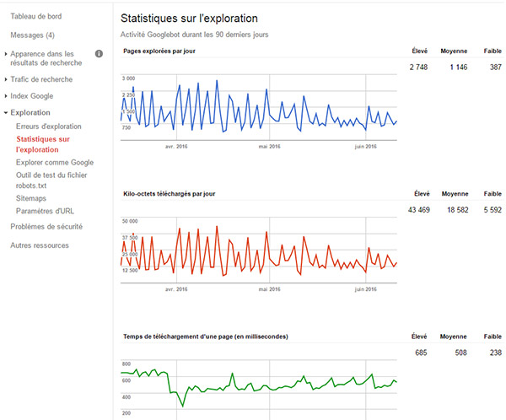Click the average value 508
506x420 pixels.
tap(460, 353)
